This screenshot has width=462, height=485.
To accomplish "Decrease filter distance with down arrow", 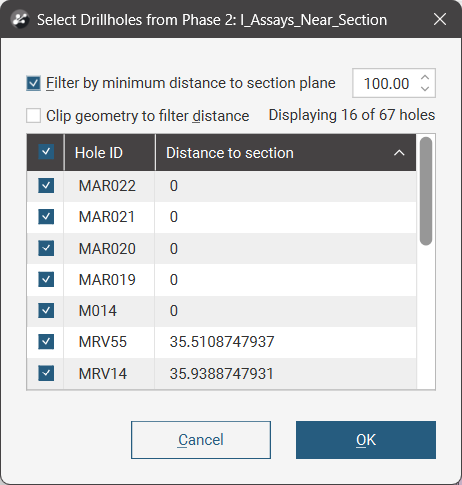I will click(425, 89).
